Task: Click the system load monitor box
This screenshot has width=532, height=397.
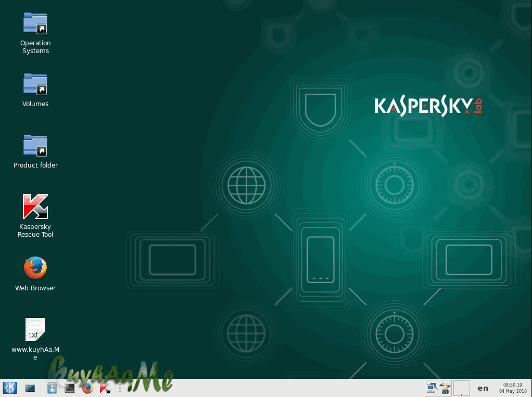Action: point(462,388)
